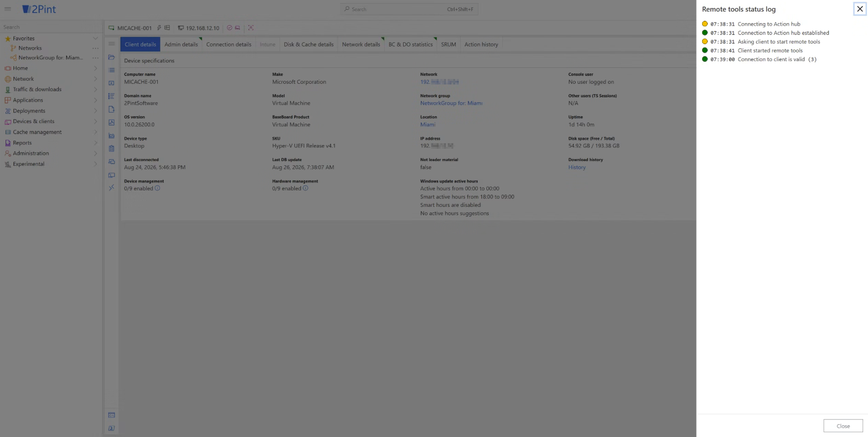Open the Download history History link
868x437 pixels.
577,167
